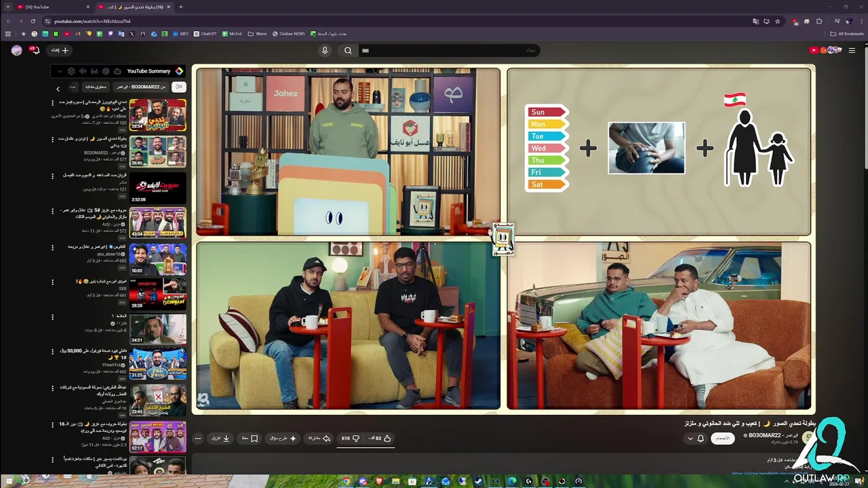Open the Impostor thumbnail with 28:20 duration

point(157,296)
